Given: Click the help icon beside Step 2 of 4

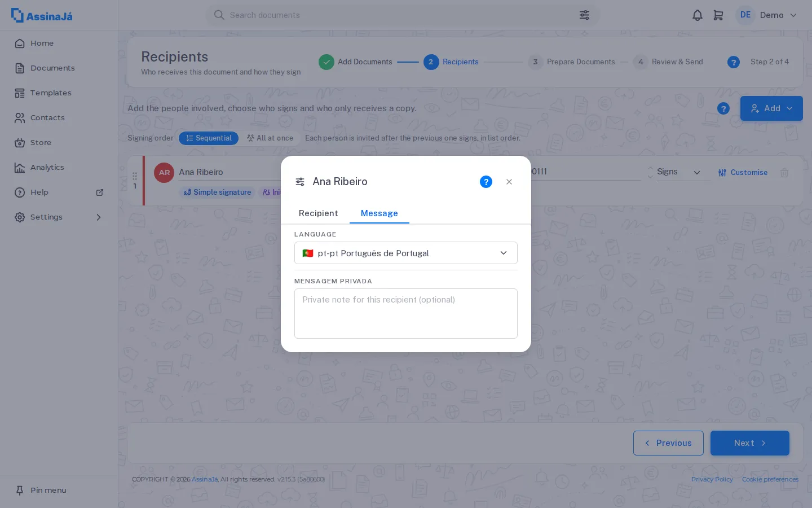Looking at the screenshot, I should coord(734,62).
